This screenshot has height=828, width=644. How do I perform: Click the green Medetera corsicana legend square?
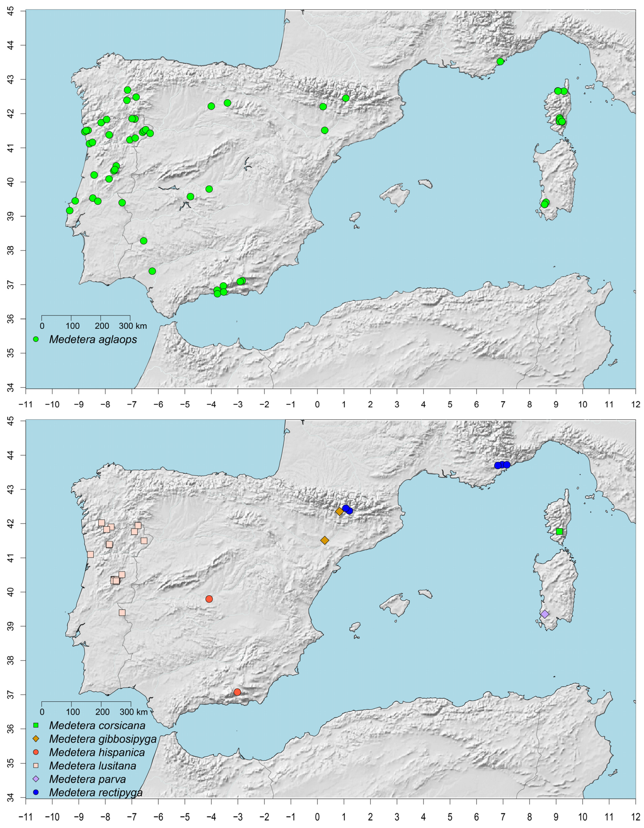tap(36, 726)
